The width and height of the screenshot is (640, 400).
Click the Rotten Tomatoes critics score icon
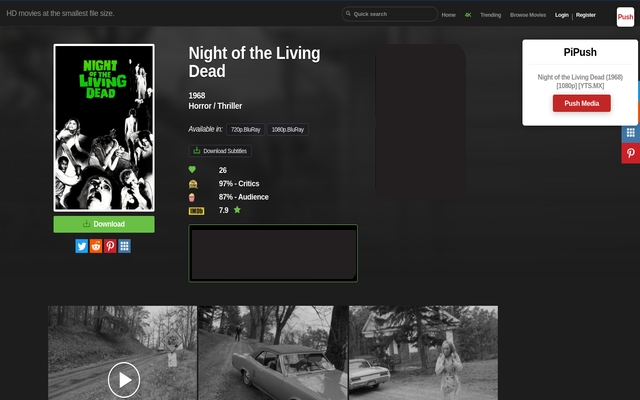pyautogui.click(x=193, y=184)
